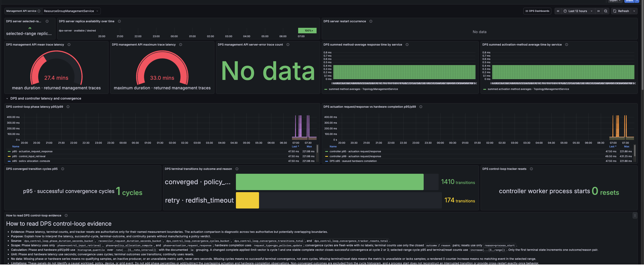Click the phase latency legend scrollbar

317,149
